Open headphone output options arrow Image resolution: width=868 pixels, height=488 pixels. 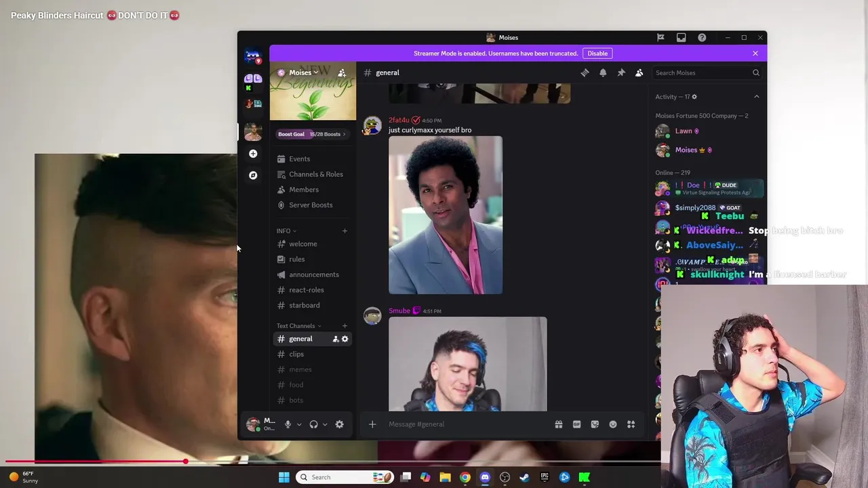pos(325,424)
